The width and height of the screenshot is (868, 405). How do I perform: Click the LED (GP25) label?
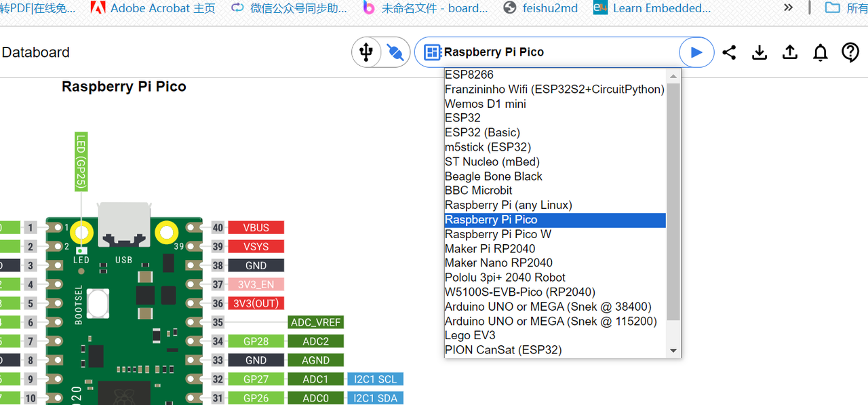pos(81,161)
